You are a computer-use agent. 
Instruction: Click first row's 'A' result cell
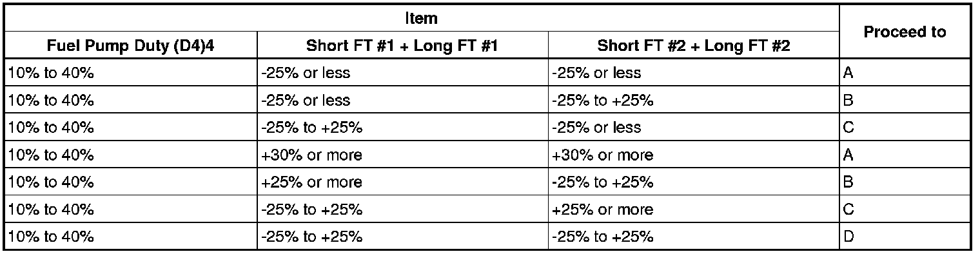pos(905,73)
